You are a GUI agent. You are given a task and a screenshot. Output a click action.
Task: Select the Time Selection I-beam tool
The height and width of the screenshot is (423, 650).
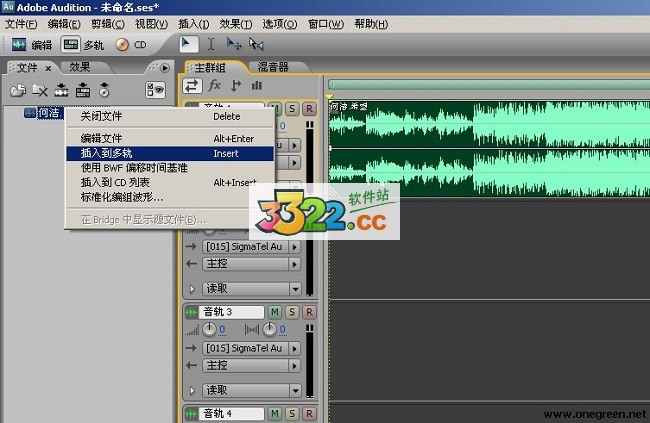(x=211, y=44)
